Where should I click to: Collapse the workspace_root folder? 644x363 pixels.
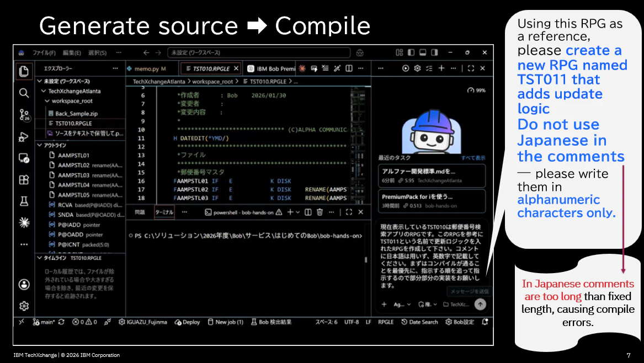pyautogui.click(x=47, y=101)
